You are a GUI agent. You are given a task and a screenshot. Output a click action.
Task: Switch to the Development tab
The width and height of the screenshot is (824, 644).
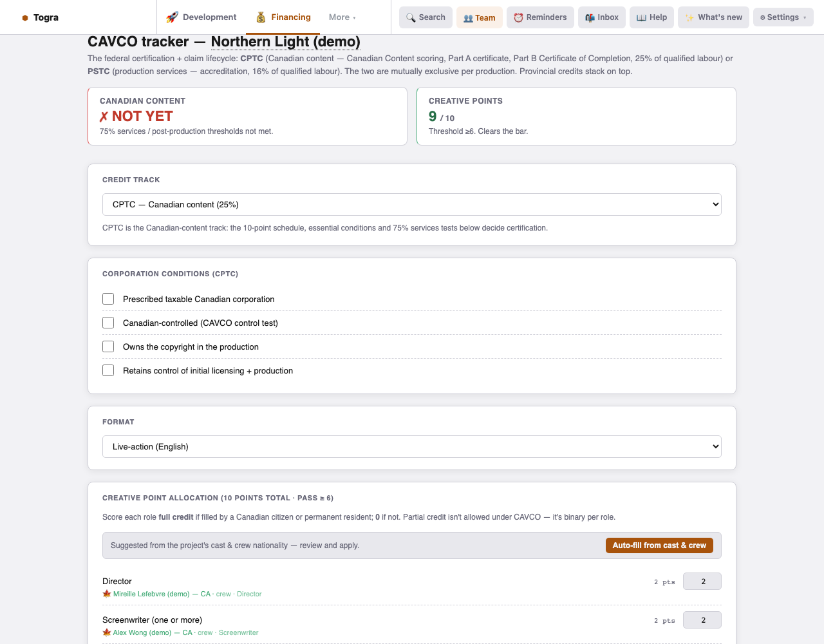click(x=201, y=17)
